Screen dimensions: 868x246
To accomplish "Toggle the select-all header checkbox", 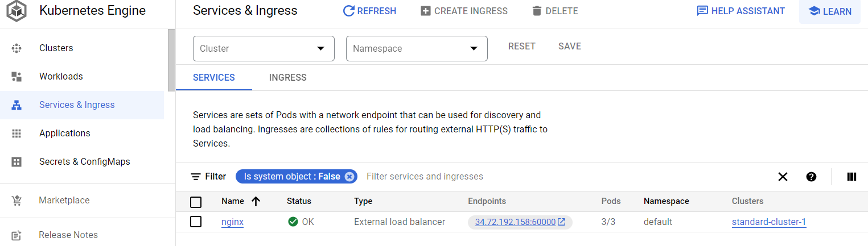I will coord(196,202).
